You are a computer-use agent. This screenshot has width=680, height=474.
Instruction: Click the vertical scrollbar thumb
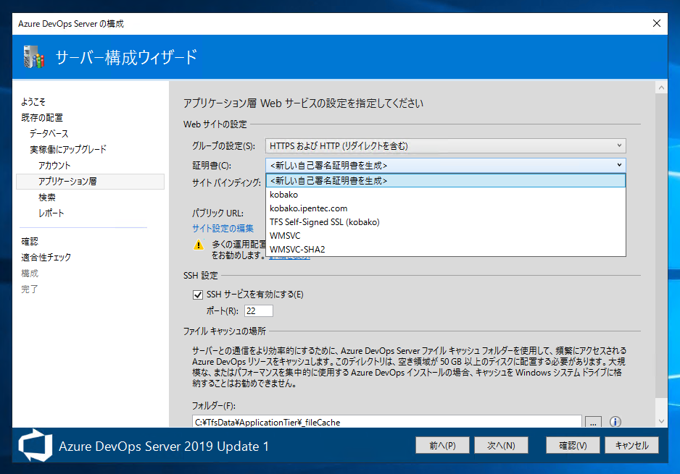[661, 245]
